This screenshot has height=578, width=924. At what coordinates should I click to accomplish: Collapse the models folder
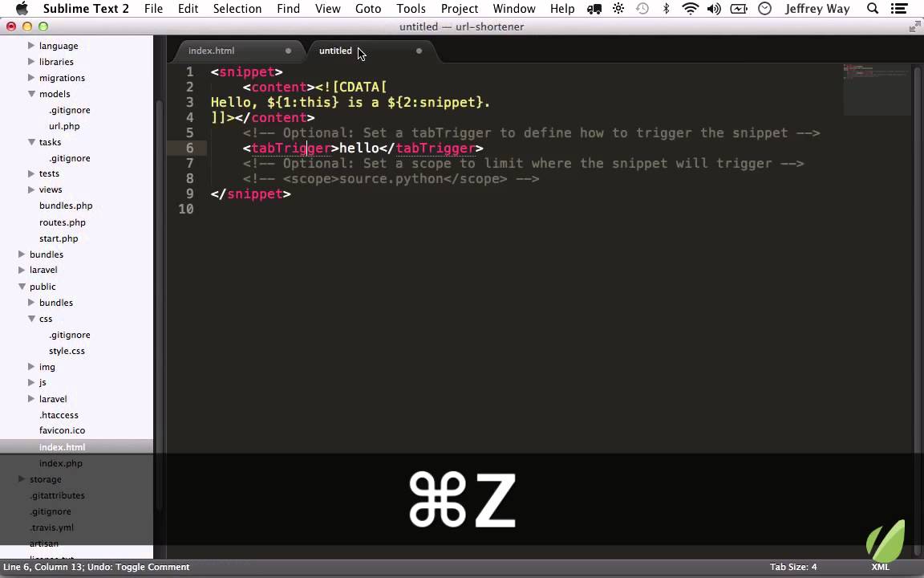(31, 94)
